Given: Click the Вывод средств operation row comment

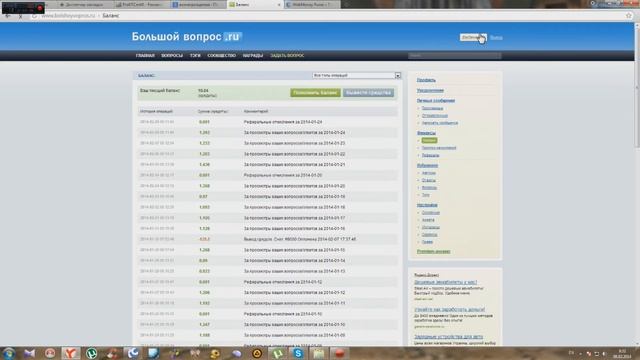Looking at the screenshot, I should pyautogui.click(x=300, y=239).
